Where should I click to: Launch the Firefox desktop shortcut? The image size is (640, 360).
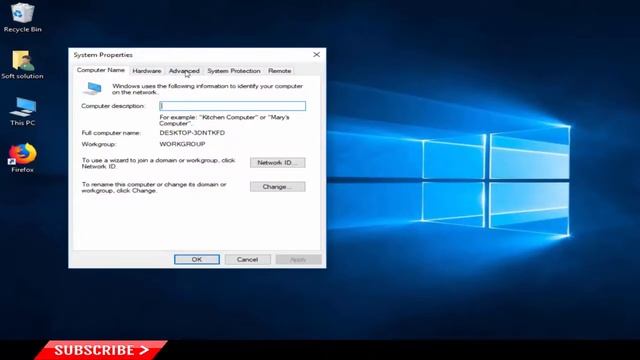point(22,158)
